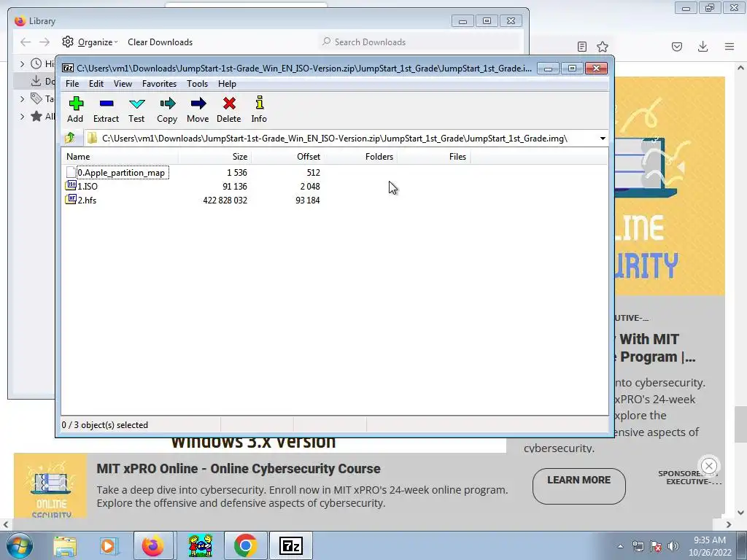Open the Firefox hamburger menu

pos(729,47)
